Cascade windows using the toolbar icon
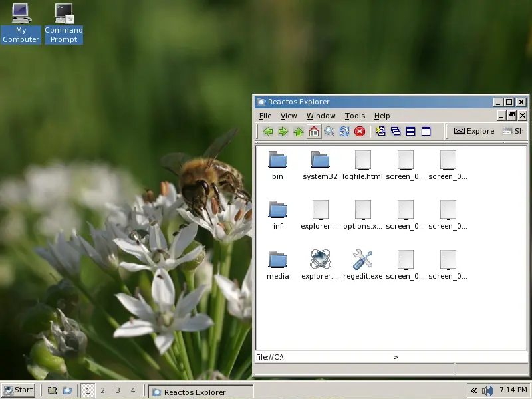Viewport: 532px width, 399px height. pyautogui.click(x=396, y=132)
